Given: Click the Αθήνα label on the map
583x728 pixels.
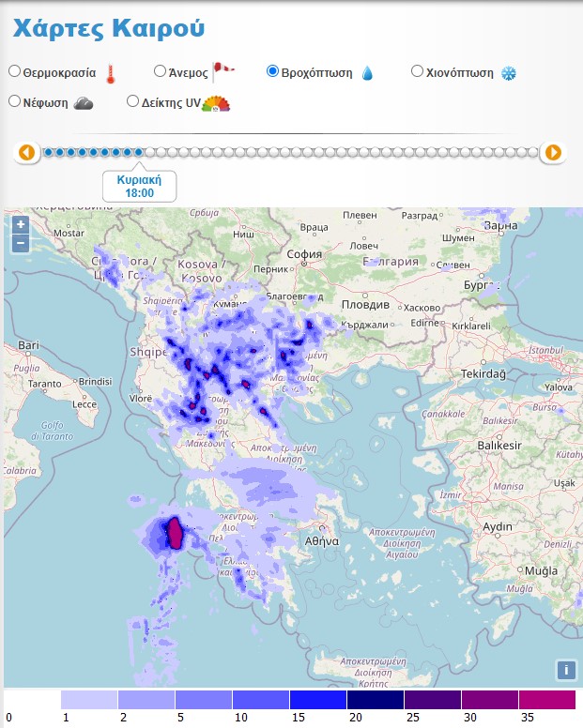Looking at the screenshot, I should [322, 541].
